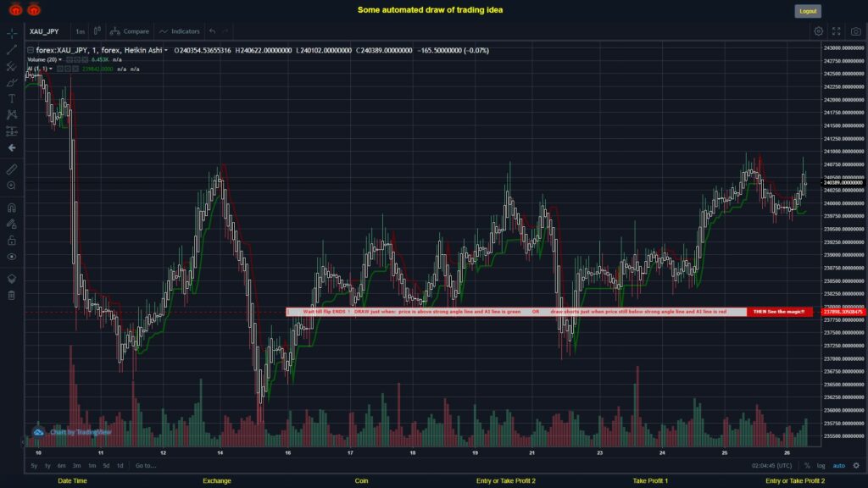The height and width of the screenshot is (488, 868).
Task: Select the trend line drawing tool
Action: pos(12,50)
